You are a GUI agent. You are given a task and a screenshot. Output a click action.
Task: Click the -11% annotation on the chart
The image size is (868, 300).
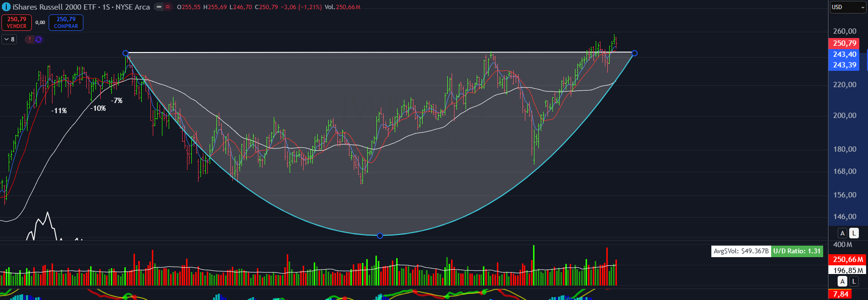click(x=59, y=111)
